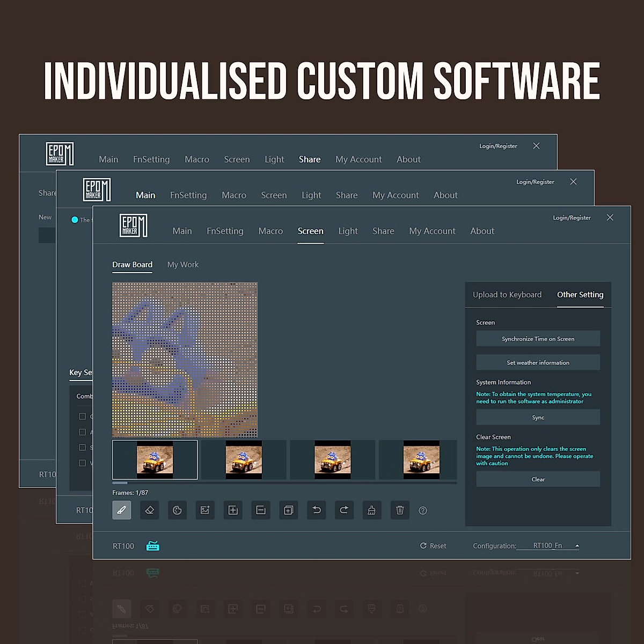Open the Upload to Keyboard tab

point(507,295)
